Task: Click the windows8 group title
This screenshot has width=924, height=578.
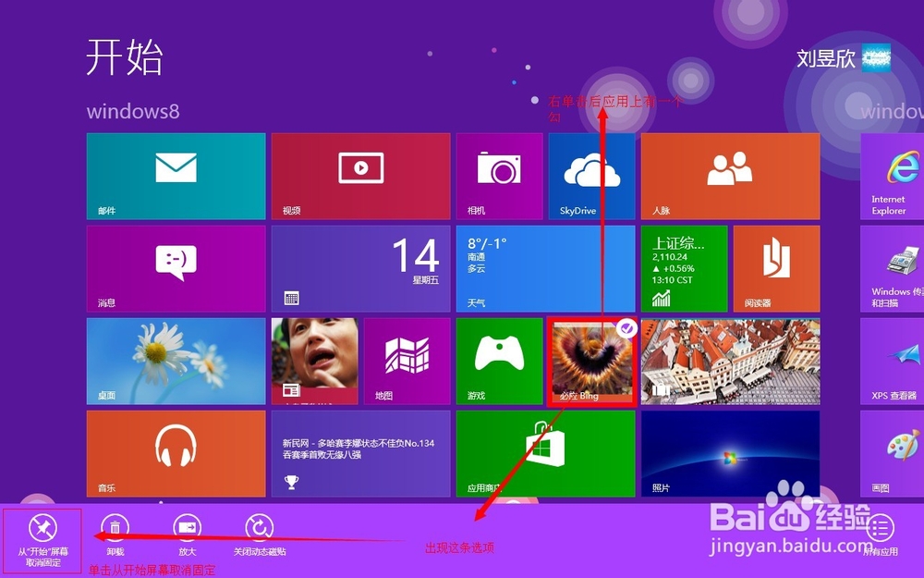Action: tap(133, 112)
